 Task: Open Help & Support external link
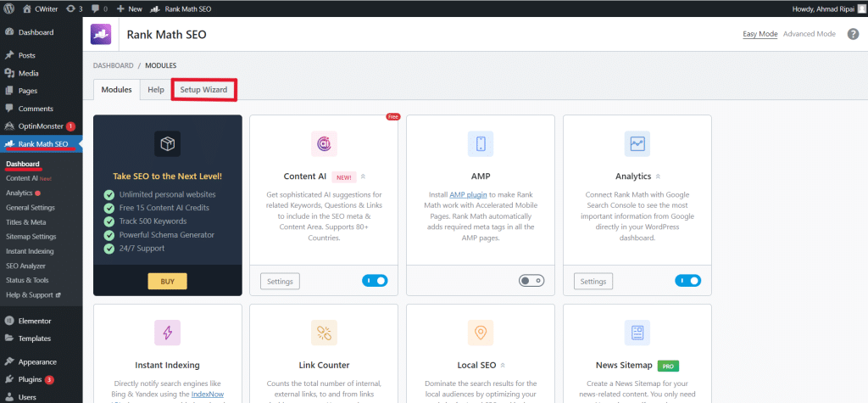point(33,295)
